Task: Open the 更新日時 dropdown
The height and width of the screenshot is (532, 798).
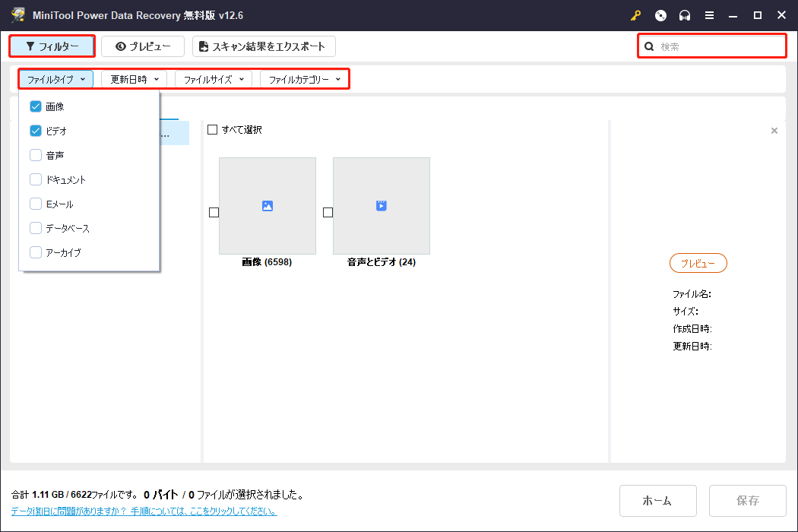Action: 133,78
